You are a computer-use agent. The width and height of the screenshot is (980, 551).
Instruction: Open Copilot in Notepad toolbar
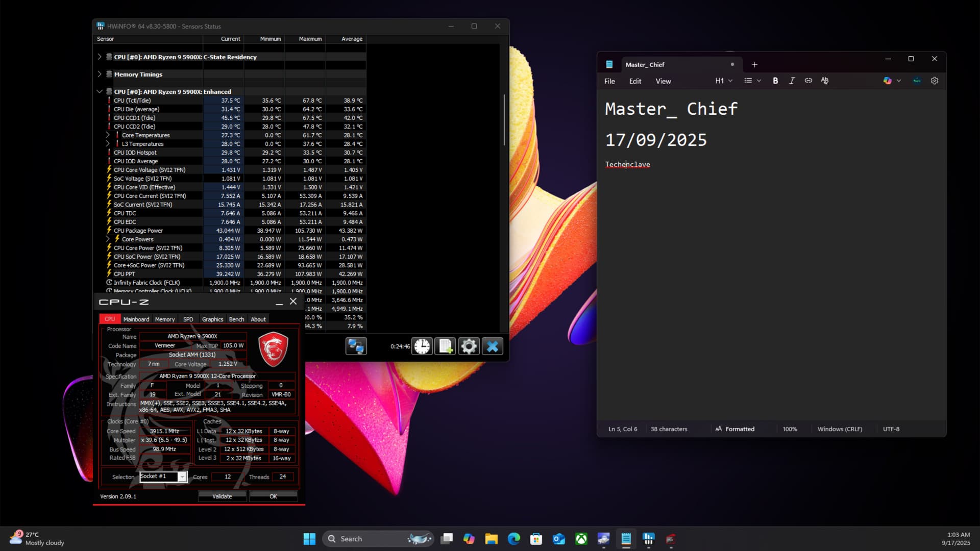point(888,81)
